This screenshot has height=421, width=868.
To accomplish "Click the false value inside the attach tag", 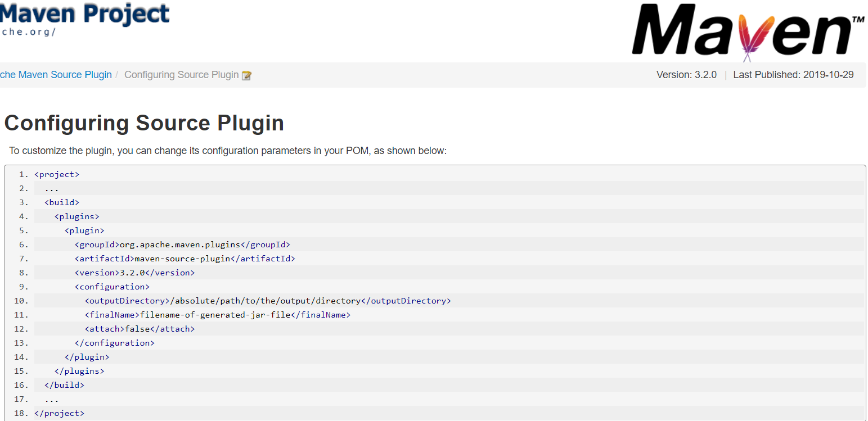I will pyautogui.click(x=138, y=329).
